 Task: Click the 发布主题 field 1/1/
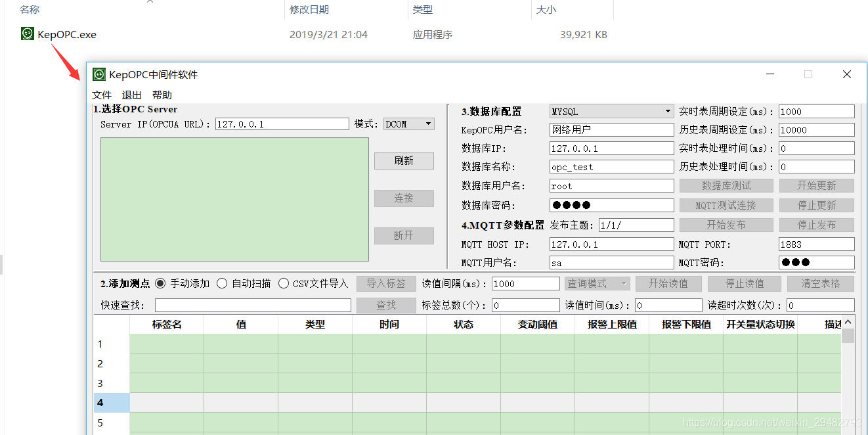click(x=636, y=225)
